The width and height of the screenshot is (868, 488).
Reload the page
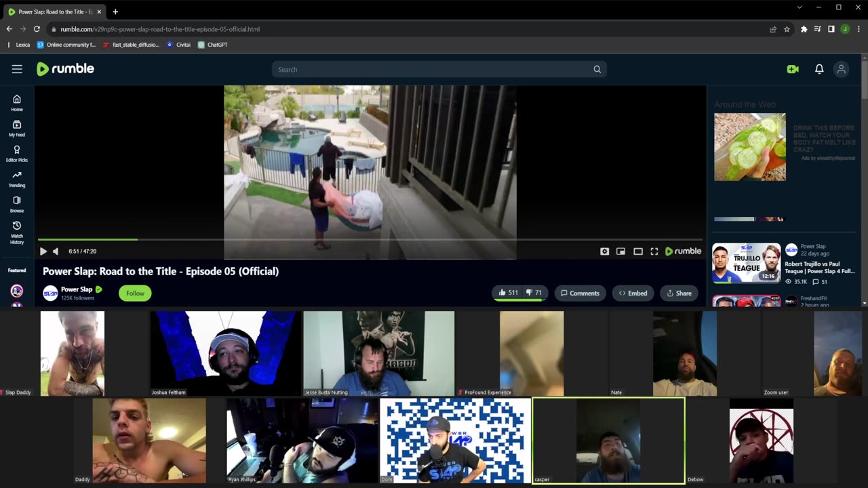point(37,29)
